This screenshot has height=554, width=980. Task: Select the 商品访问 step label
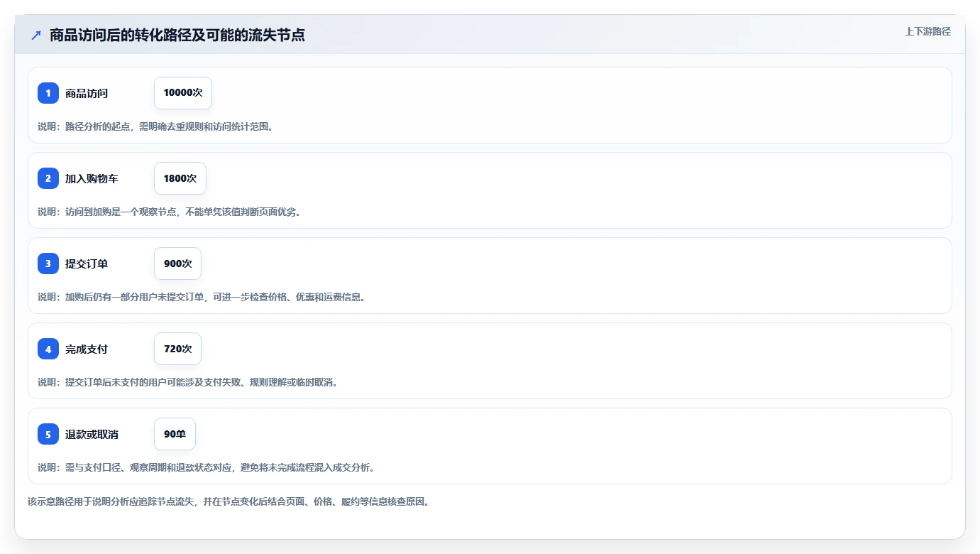[x=87, y=93]
